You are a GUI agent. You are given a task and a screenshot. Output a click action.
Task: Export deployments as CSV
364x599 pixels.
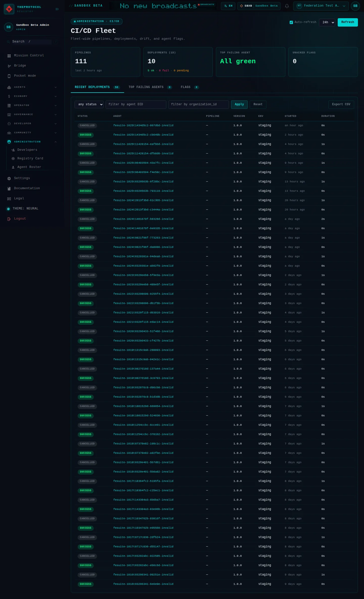point(341,104)
